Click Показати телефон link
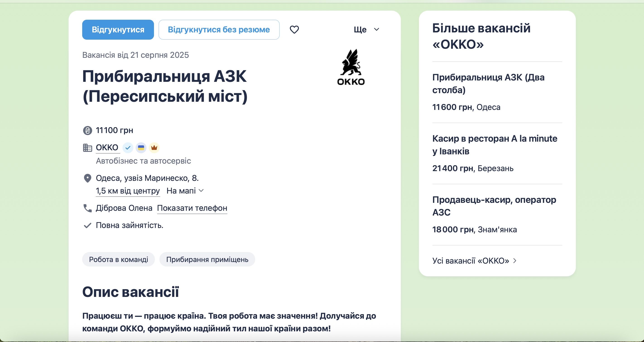Screen dimensions: 644x342 (x=192, y=208)
